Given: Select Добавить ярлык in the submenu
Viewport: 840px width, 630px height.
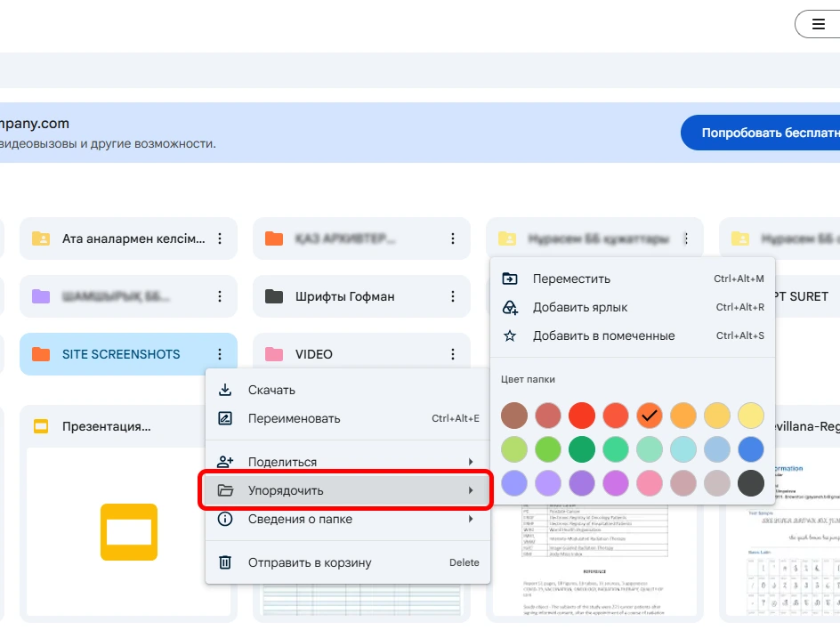Looking at the screenshot, I should point(633,308).
